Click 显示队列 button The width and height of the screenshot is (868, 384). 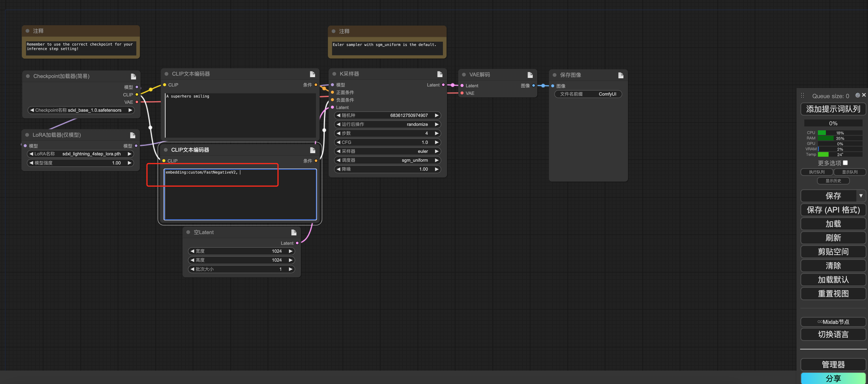coord(850,172)
